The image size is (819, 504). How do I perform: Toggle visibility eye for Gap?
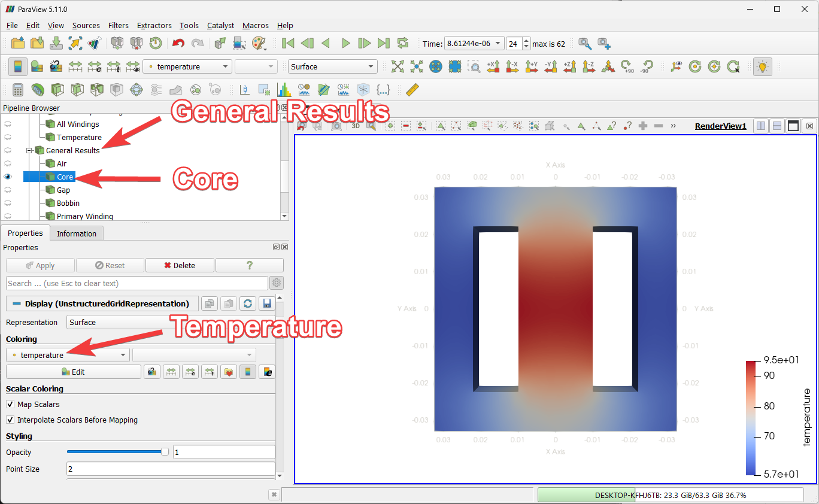[8, 190]
